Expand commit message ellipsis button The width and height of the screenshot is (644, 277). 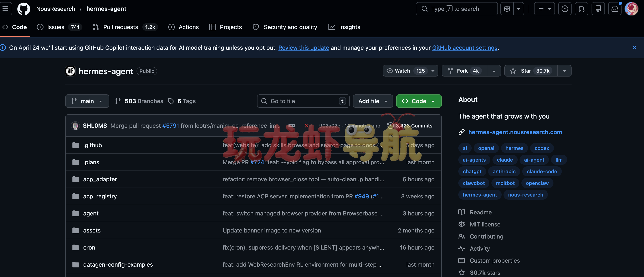click(x=292, y=126)
